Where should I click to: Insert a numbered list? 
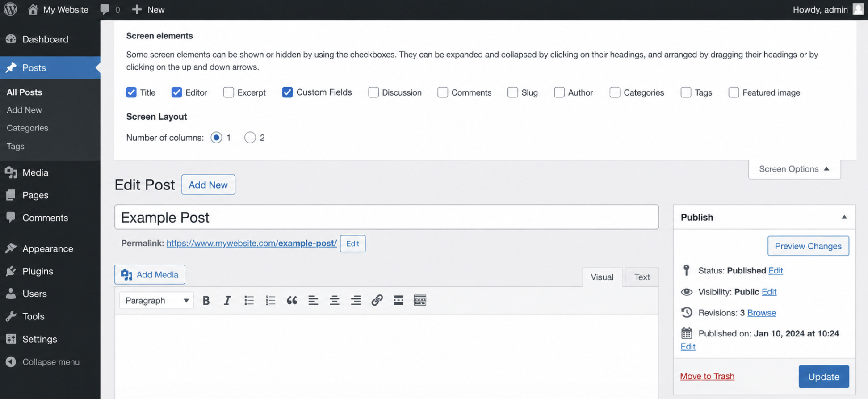(270, 301)
